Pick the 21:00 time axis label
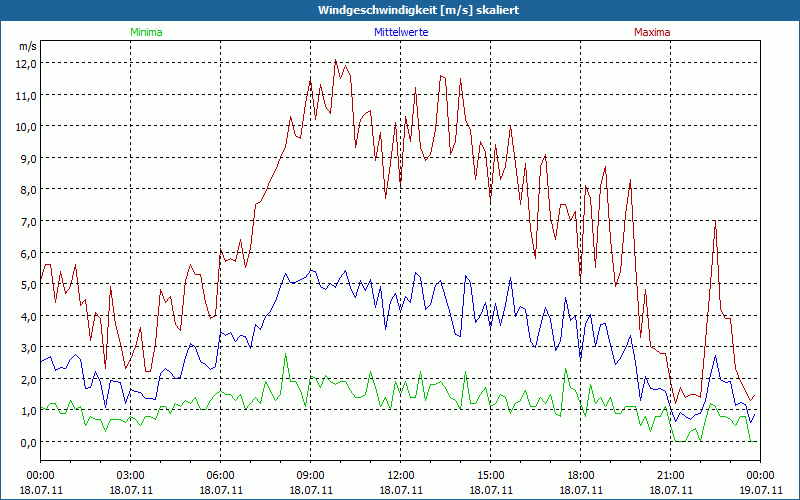This screenshot has width=800, height=500. [670, 475]
